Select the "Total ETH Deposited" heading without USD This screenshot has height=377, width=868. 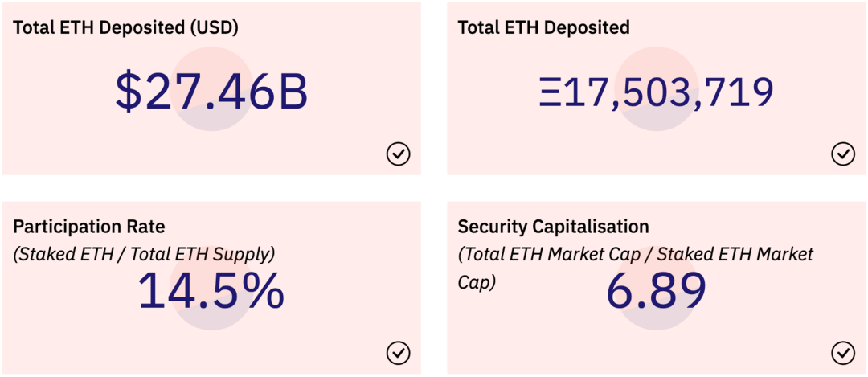click(543, 27)
